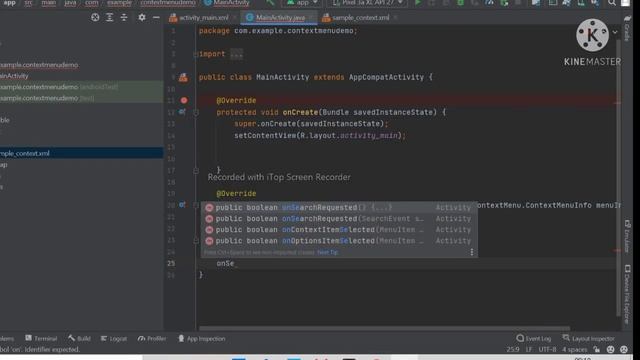Click the UTF-8 encoding status entry
Image resolution: width=640 pixels, height=360 pixels.
coord(547,349)
